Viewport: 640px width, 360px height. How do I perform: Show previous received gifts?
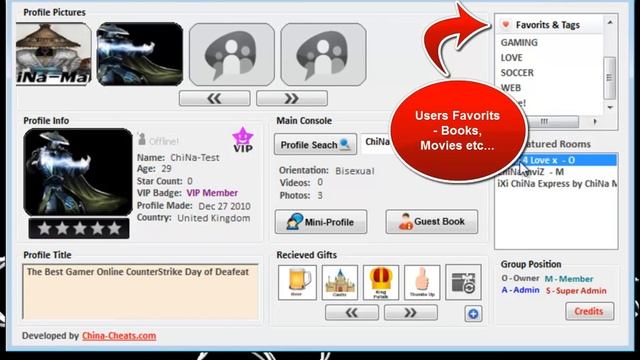point(352,313)
